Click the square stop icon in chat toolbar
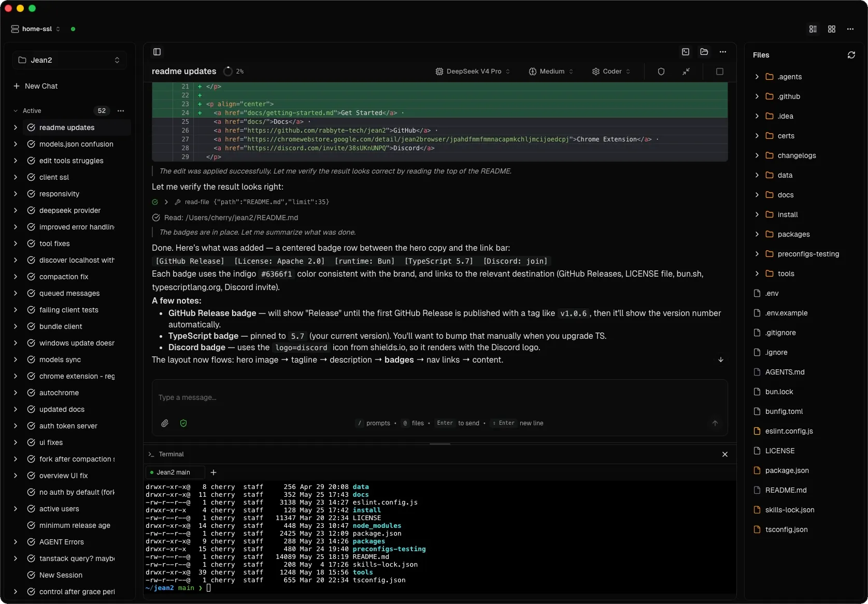The image size is (868, 604). [720, 71]
